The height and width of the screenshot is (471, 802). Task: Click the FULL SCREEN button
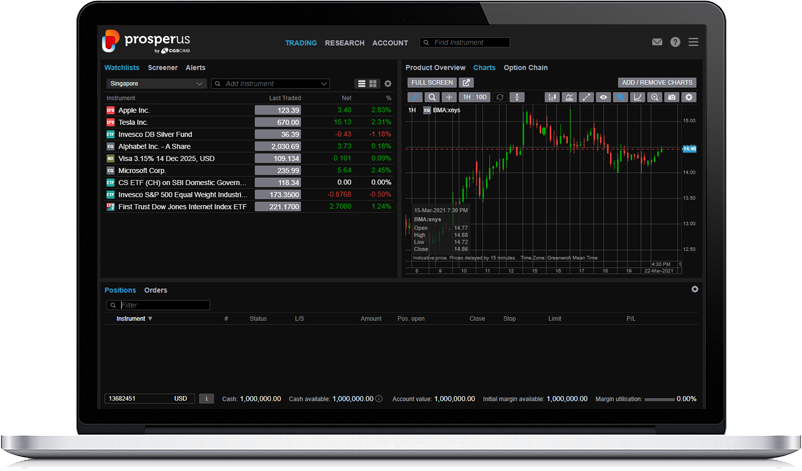pos(432,83)
